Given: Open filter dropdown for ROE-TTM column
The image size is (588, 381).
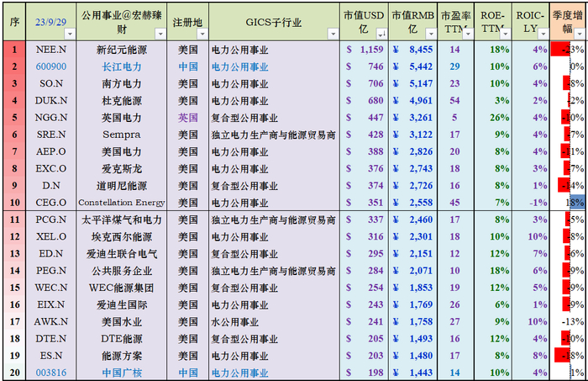Looking at the screenshot, I should coord(506,34).
